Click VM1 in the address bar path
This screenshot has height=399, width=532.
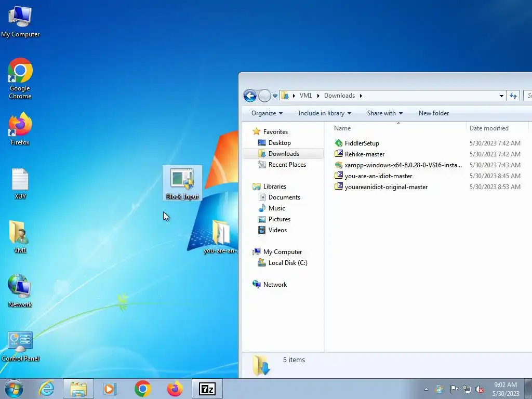(305, 96)
